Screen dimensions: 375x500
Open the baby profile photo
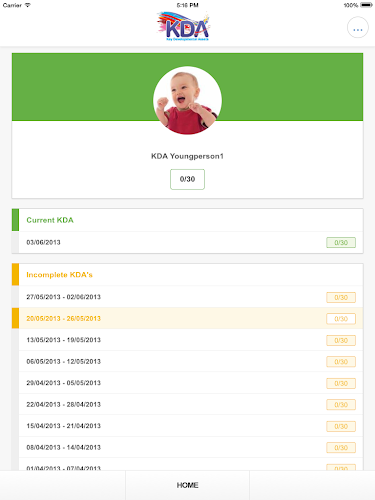tap(187, 100)
